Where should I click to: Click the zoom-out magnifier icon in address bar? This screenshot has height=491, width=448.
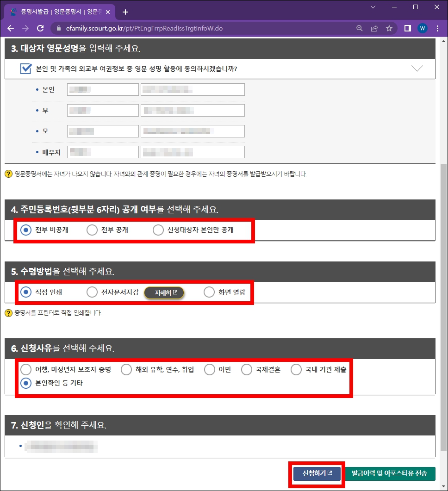[359, 28]
